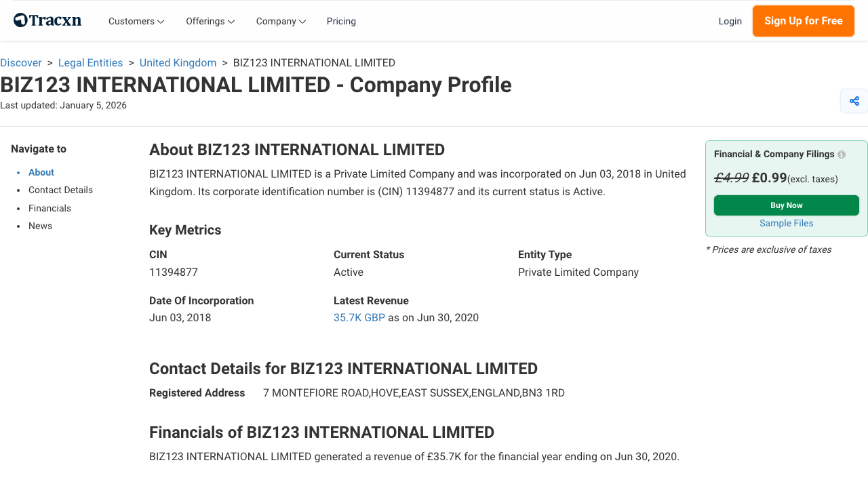Click the Tracxn logo
868x488 pixels.
[x=47, y=20]
